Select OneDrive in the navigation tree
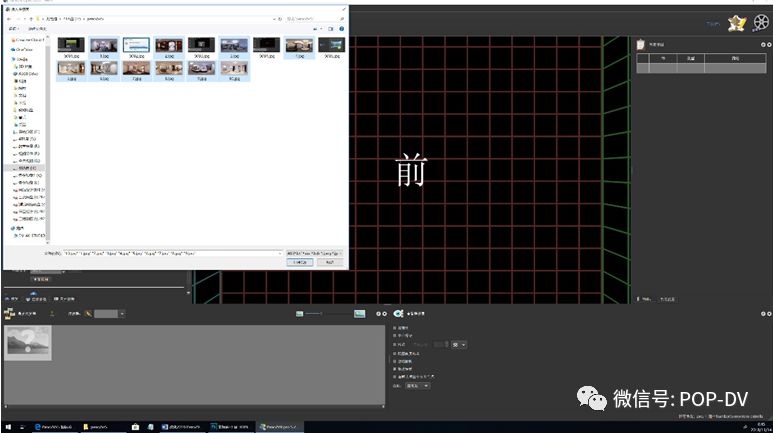Image resolution: width=773 pixels, height=433 pixels. point(24,50)
